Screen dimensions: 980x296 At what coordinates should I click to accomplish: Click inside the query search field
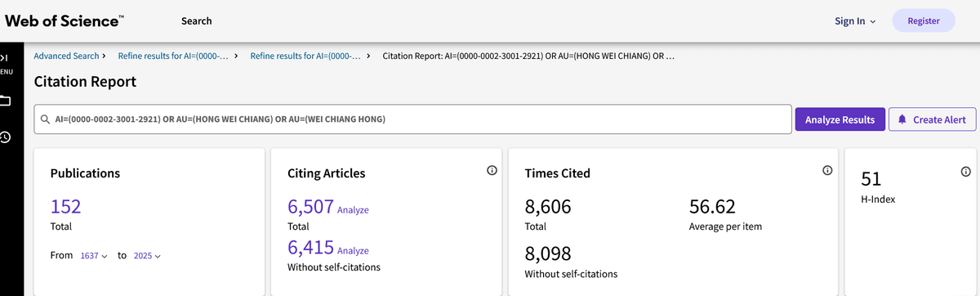[412, 119]
